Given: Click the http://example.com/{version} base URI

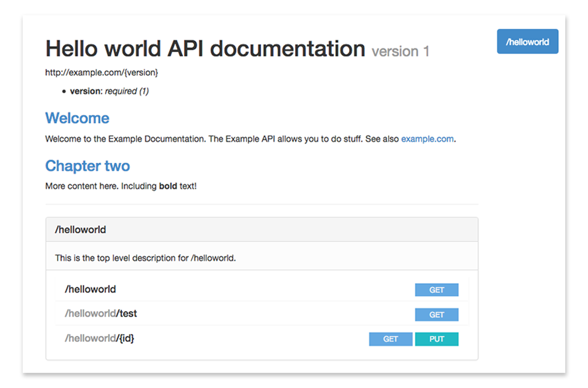Looking at the screenshot, I should pos(101,72).
